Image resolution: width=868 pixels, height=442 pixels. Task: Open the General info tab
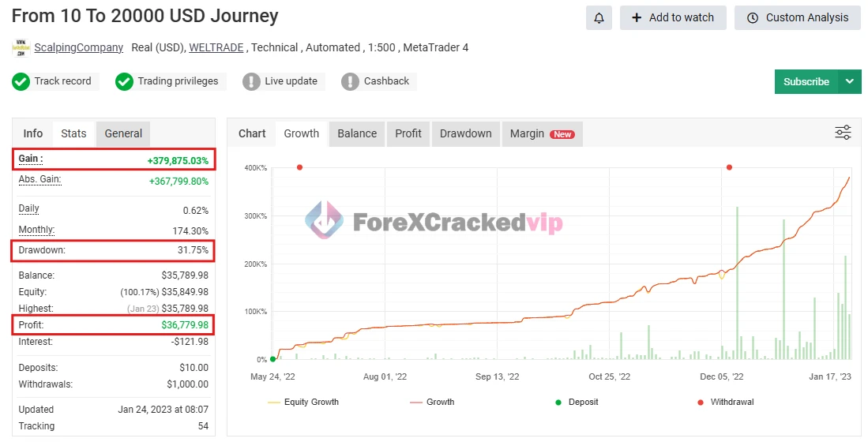(x=123, y=133)
